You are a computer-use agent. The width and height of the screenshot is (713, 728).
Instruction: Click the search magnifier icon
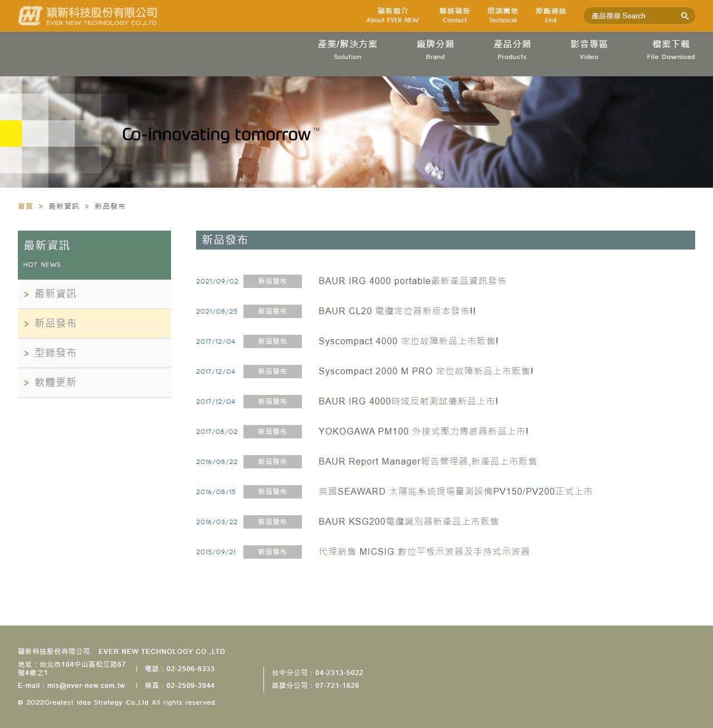coord(685,16)
